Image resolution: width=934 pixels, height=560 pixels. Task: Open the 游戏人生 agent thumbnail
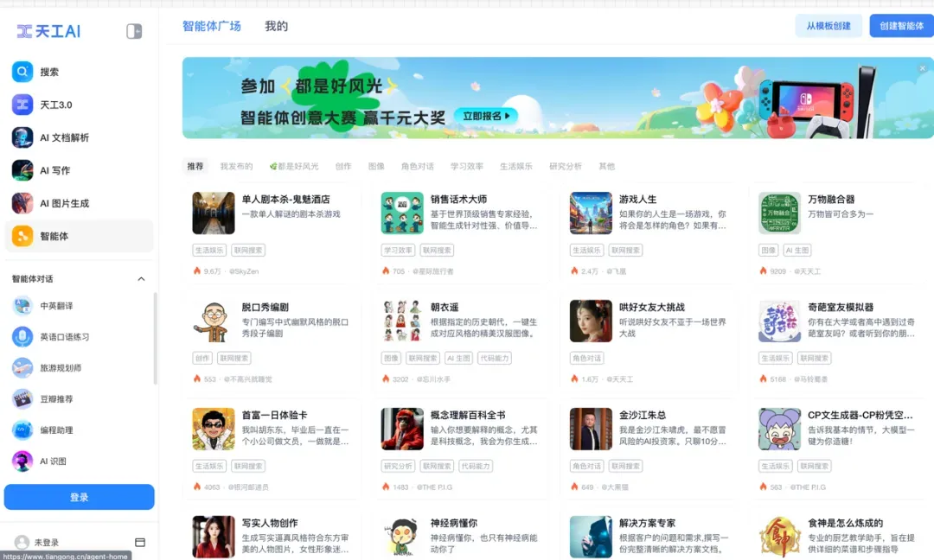[591, 213]
